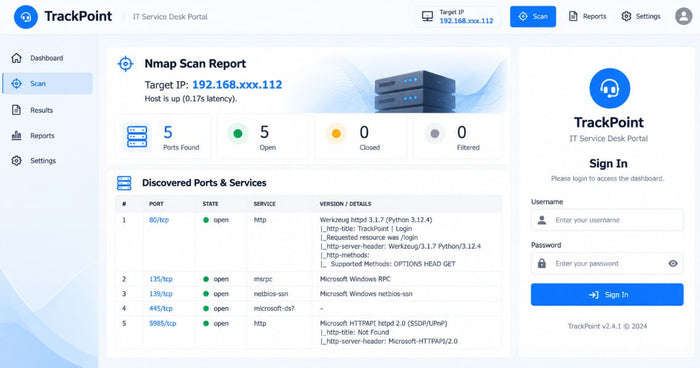Click the user icon in Username field
This screenshot has width=700, height=368.
[542, 220]
